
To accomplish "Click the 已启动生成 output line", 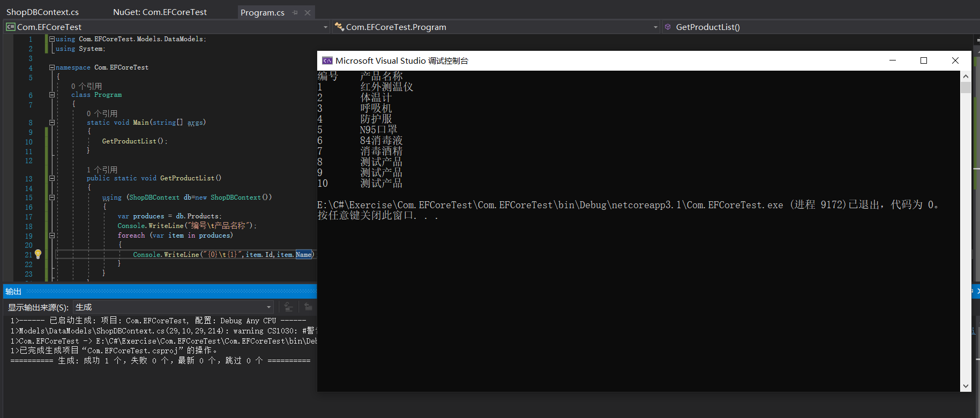I will coord(158,321).
